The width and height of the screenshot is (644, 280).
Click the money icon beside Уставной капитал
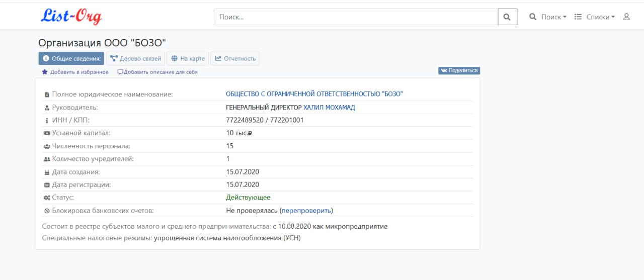[47, 133]
